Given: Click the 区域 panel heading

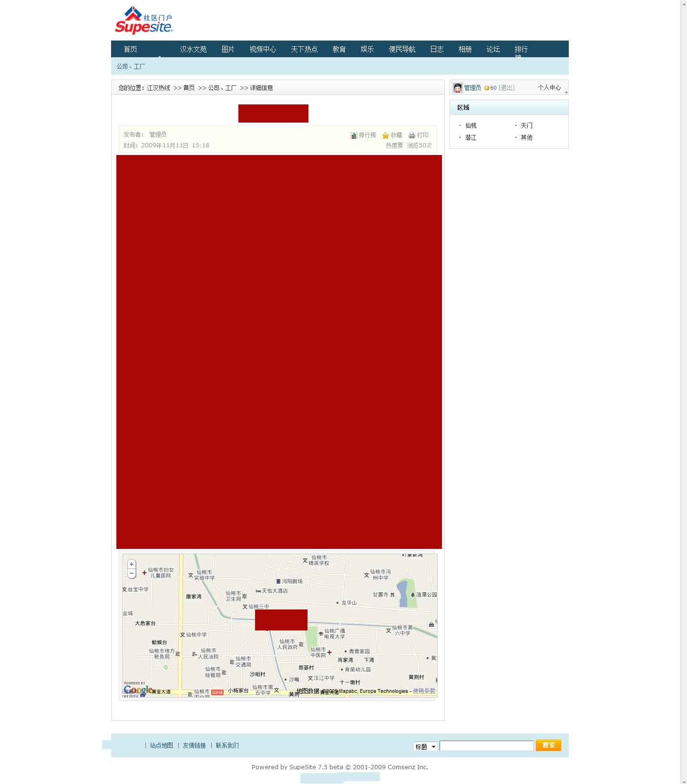Looking at the screenshot, I should tap(463, 108).
